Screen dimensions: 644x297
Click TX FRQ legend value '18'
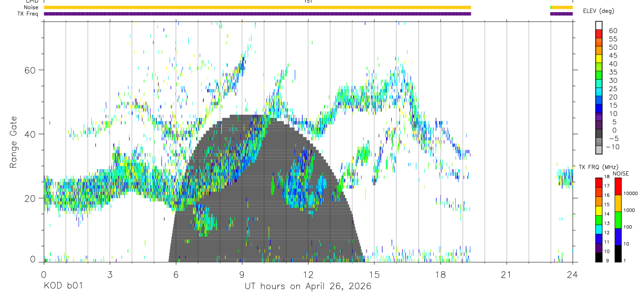(607, 177)
